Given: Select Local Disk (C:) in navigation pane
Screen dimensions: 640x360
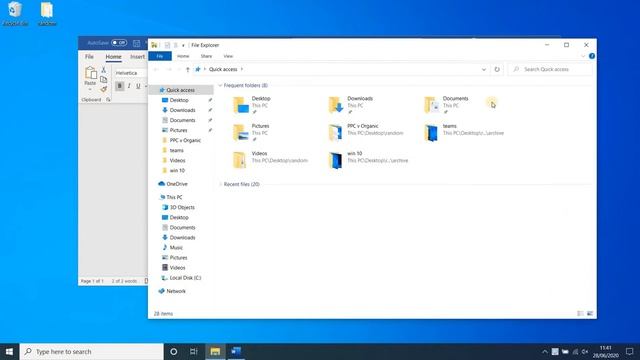Looking at the screenshot, I should click(185, 278).
